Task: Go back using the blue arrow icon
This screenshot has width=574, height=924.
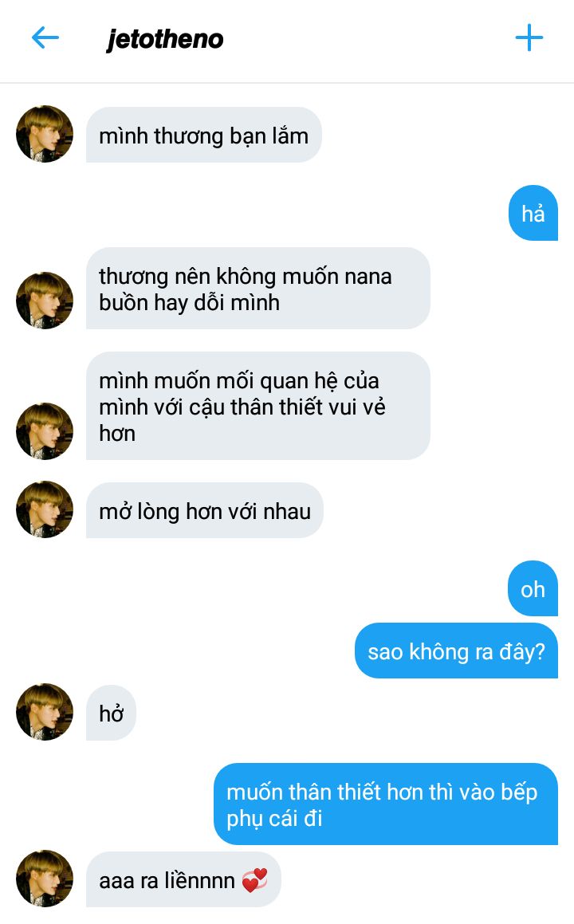Action: click(45, 37)
